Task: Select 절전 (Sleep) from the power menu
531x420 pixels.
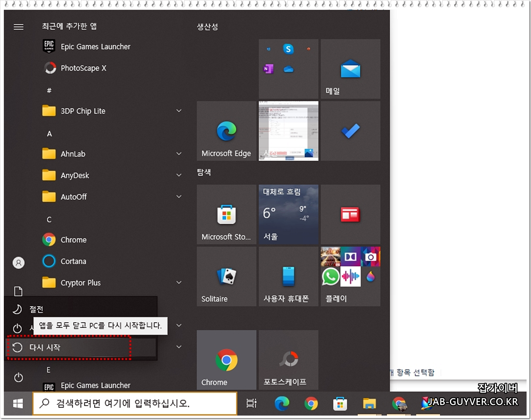Action: pos(81,309)
